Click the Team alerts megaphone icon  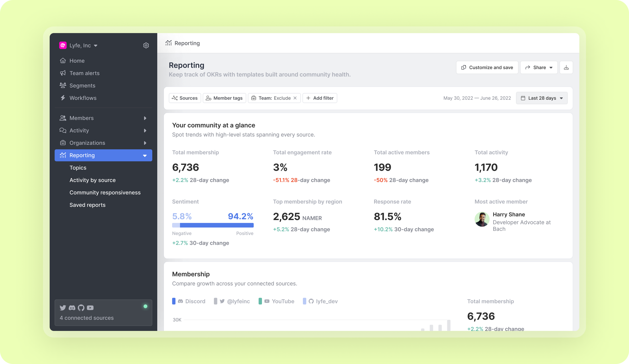63,73
